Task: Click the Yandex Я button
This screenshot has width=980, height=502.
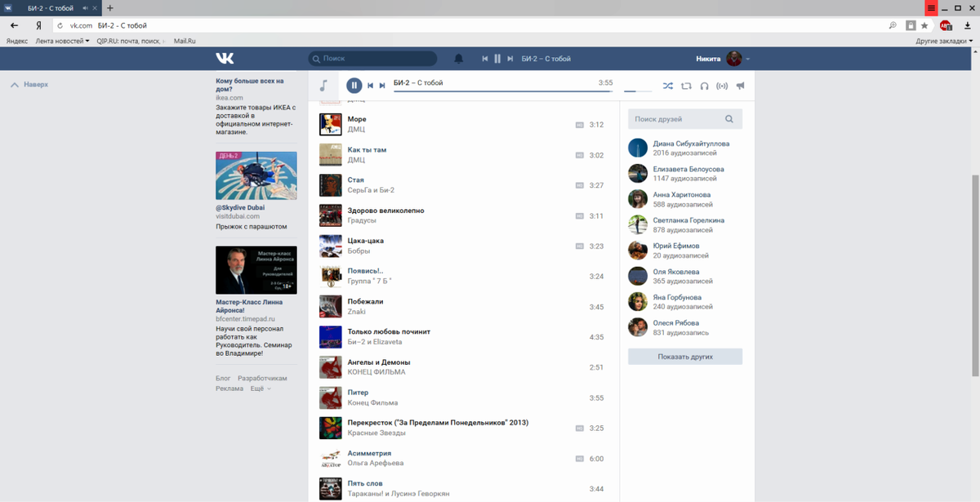Action: pyautogui.click(x=39, y=25)
